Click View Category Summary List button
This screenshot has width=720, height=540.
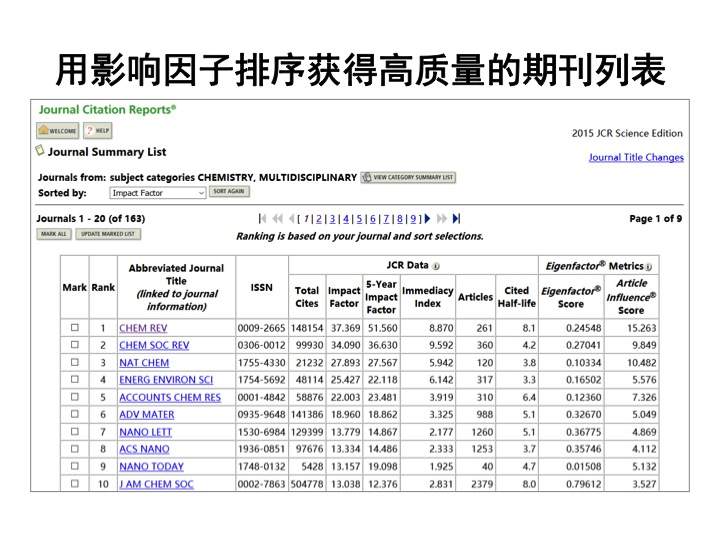point(408,177)
